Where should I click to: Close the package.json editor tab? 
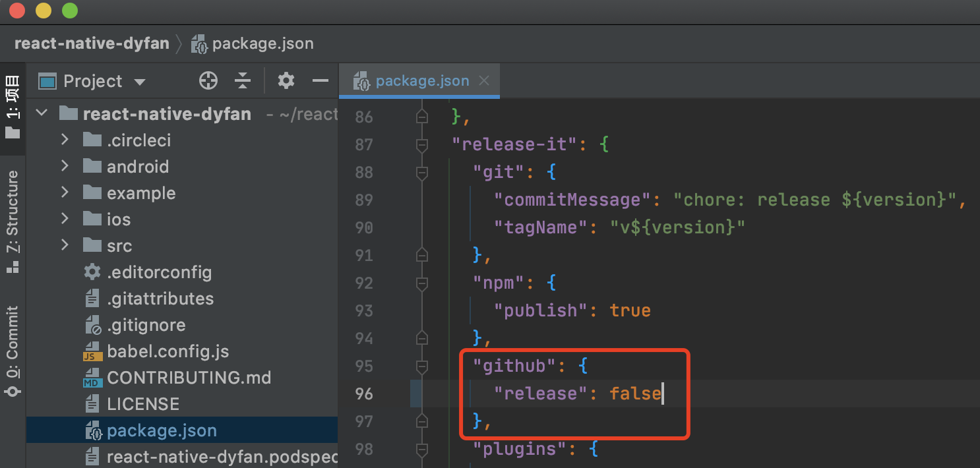(484, 81)
